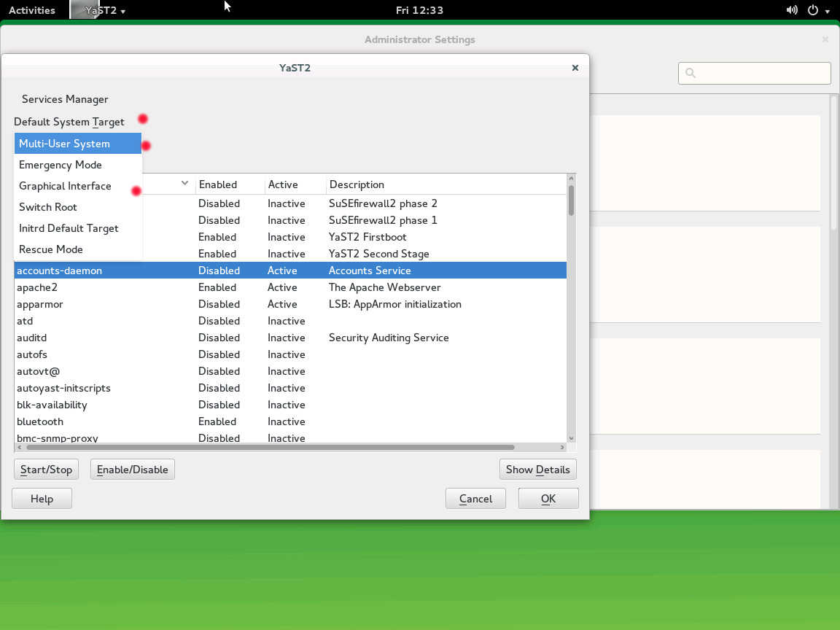Screen dimensions: 840x630
Task: Select the apparmor service row
Action: click(290, 304)
